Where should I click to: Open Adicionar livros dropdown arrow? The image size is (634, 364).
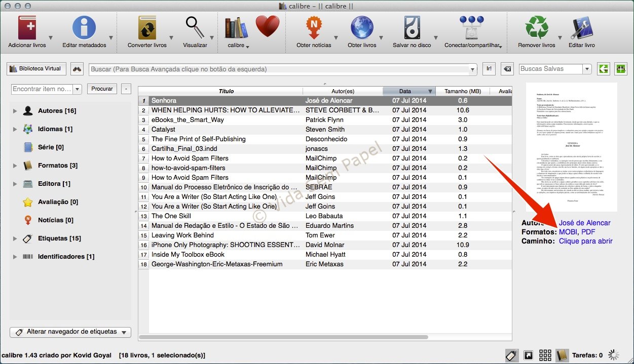51,38
